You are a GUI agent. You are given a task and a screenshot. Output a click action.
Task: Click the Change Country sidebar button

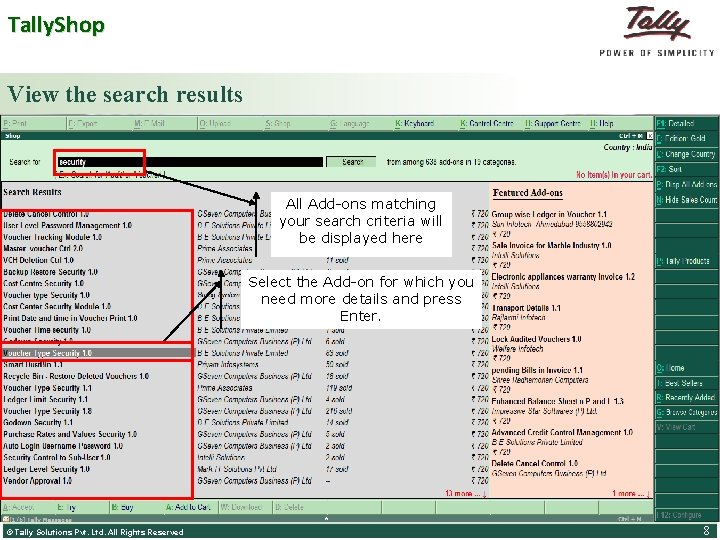(686, 154)
